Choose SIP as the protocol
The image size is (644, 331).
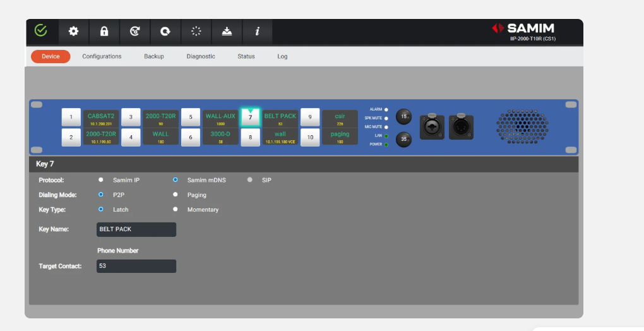(249, 180)
